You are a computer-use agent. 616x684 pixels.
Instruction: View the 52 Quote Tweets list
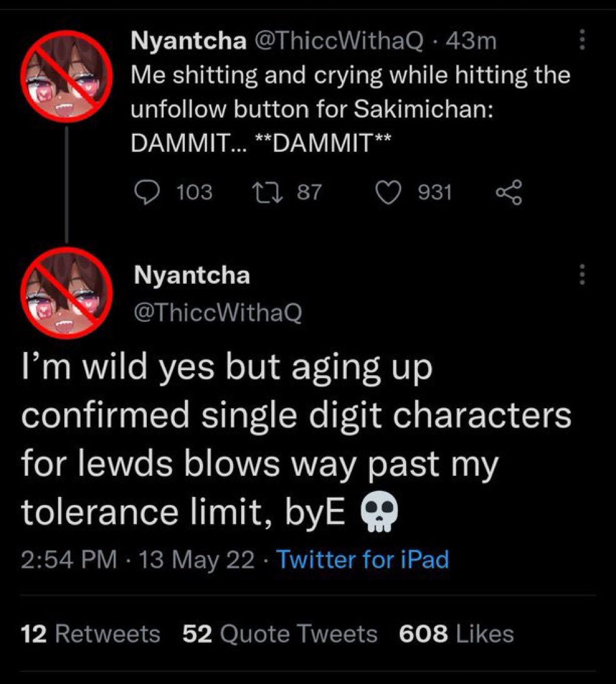tap(280, 634)
